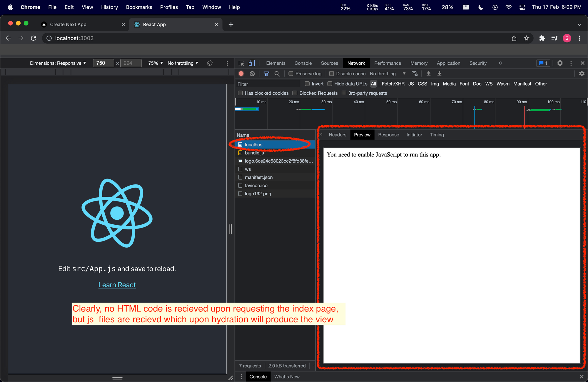Screen dimensions: 588x382
Task: Bookmark this page with the star icon
Action: [527, 38]
